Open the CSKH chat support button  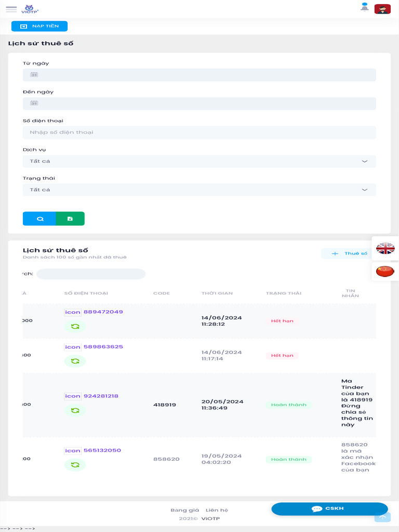pyautogui.click(x=329, y=509)
